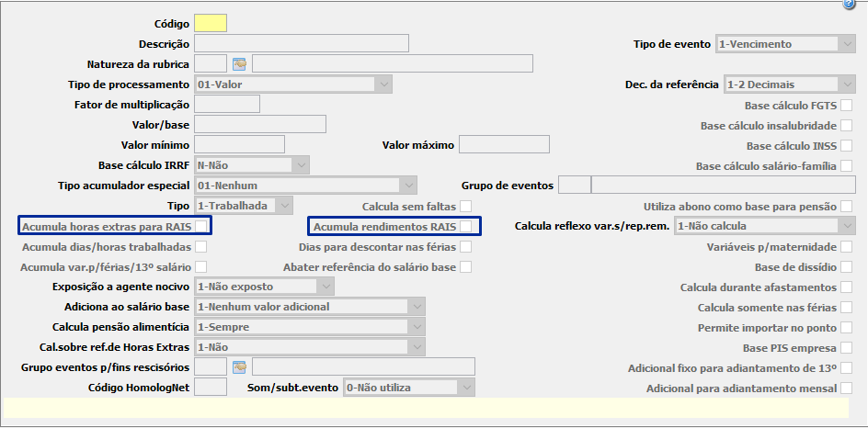
Task: Focus the yellow Código field
Action: pyautogui.click(x=211, y=23)
